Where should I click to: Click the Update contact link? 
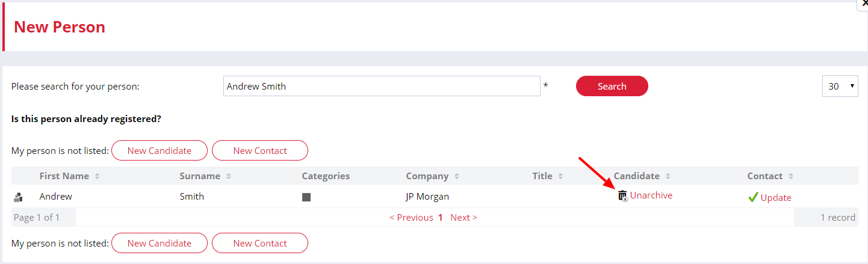[x=776, y=198]
